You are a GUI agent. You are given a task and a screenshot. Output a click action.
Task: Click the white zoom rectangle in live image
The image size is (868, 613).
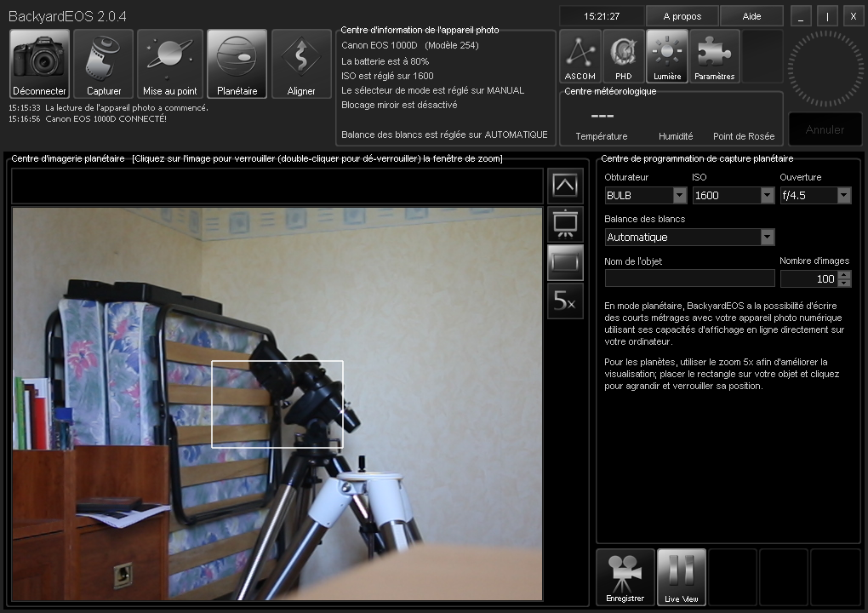click(x=277, y=404)
